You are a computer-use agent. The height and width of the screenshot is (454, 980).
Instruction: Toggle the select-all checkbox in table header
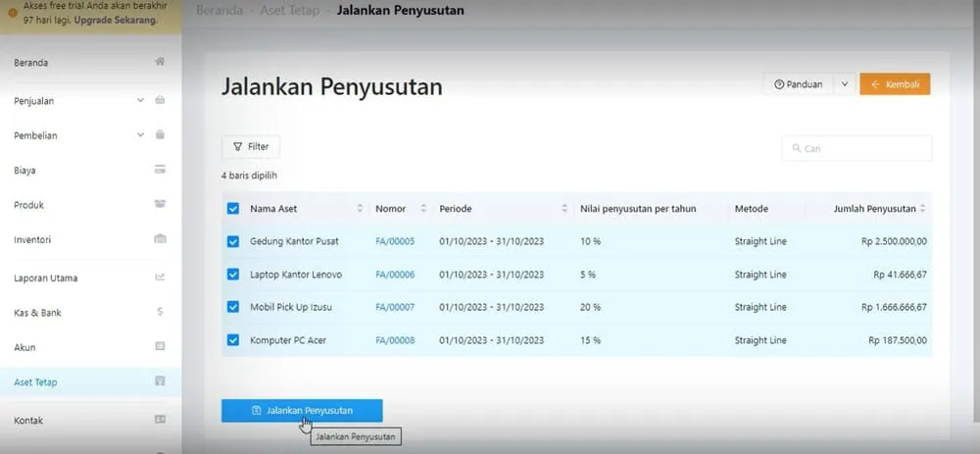(x=233, y=209)
